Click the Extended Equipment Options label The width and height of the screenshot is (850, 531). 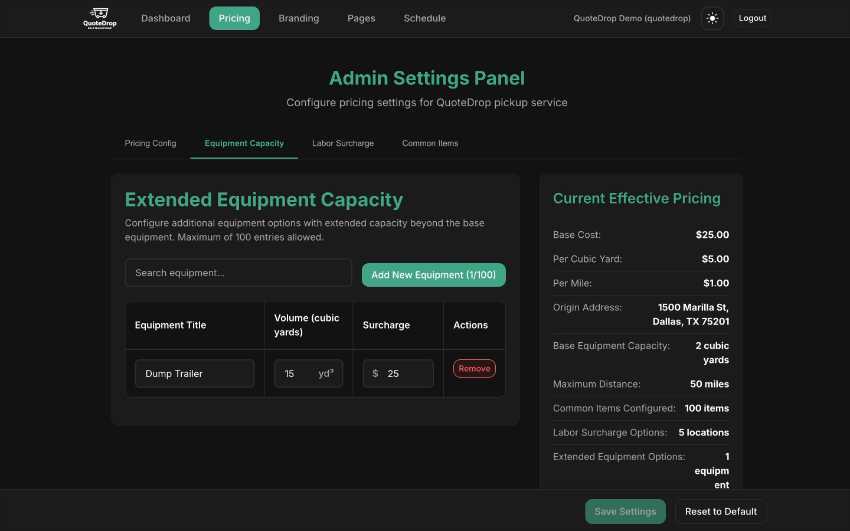[x=619, y=457]
